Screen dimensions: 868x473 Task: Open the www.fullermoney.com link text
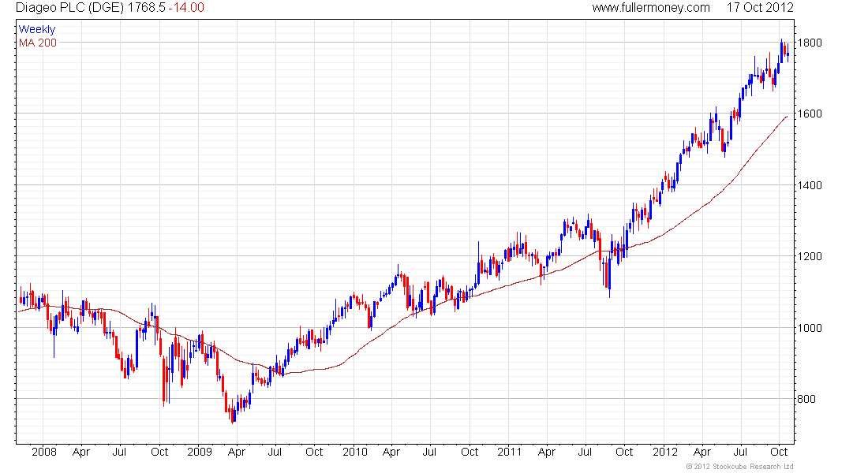coord(651,8)
